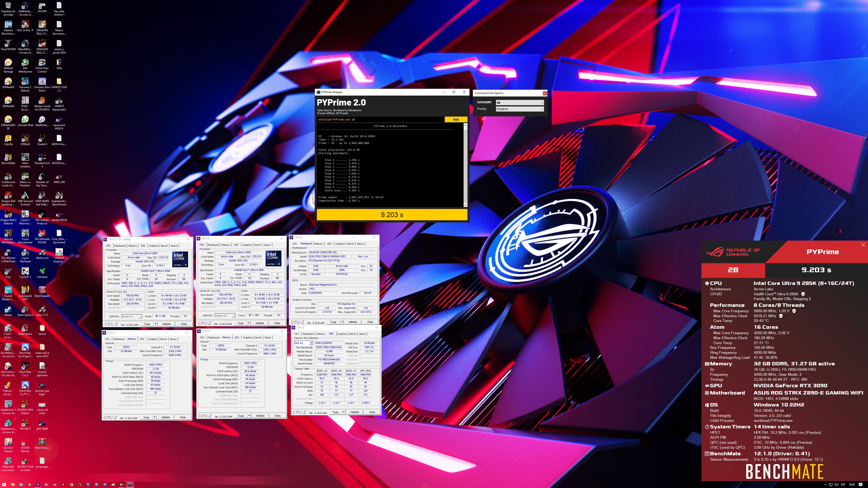This screenshot has width=868, height=488.
Task: Click the 18:40 taskbar clock
Action: tap(851, 485)
